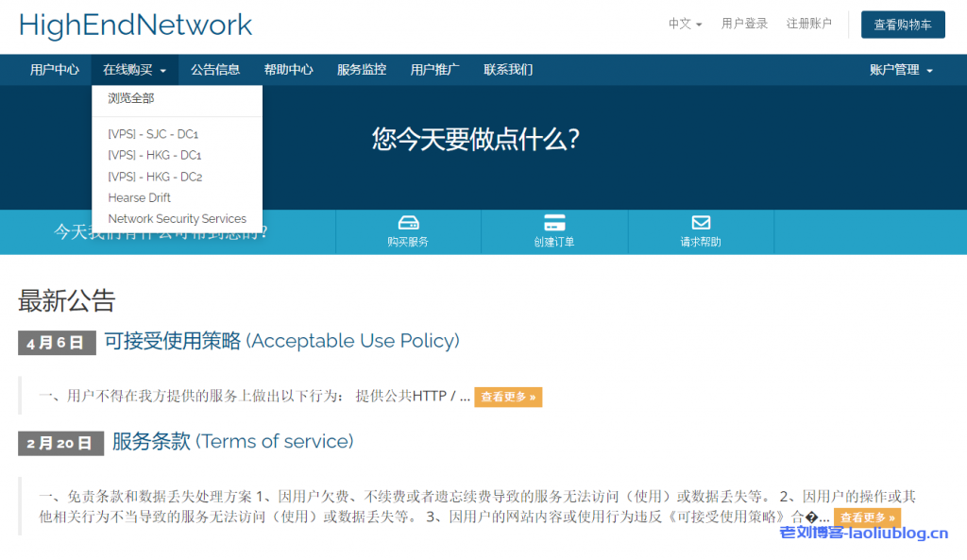Select the 用户中心 menu item

coord(54,69)
